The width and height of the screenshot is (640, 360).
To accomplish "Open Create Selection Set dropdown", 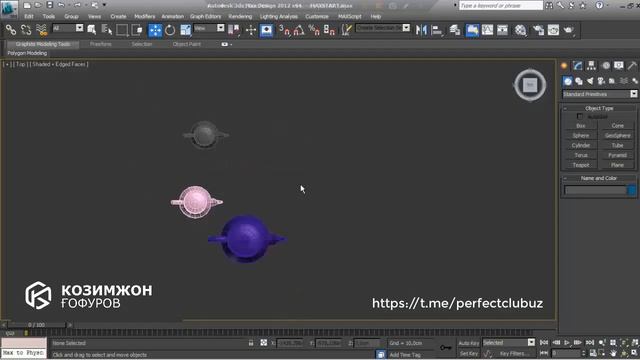I will (406, 28).
